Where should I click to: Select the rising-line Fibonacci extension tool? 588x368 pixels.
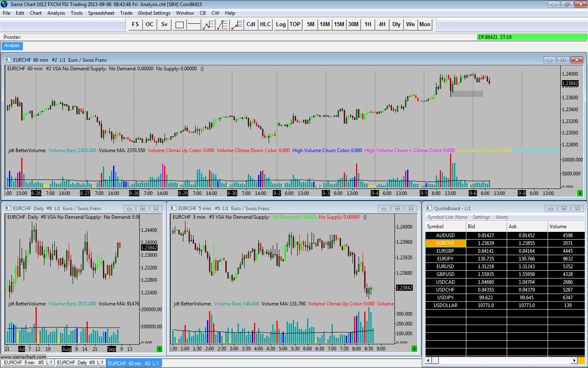click(x=237, y=25)
